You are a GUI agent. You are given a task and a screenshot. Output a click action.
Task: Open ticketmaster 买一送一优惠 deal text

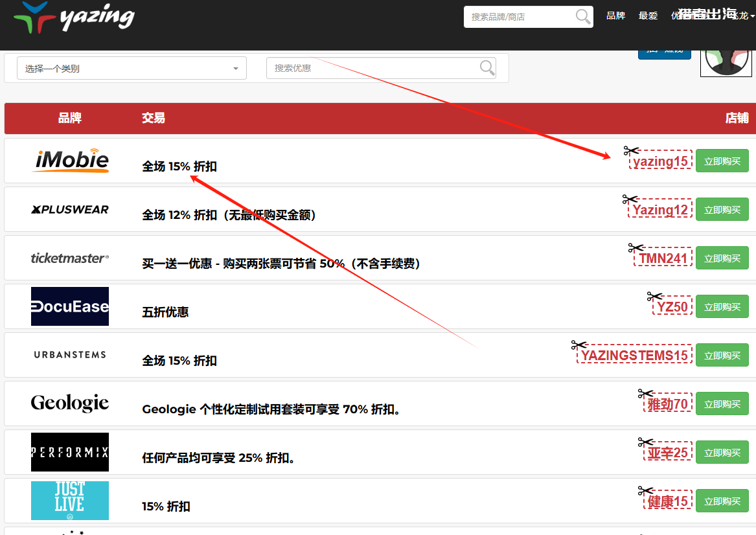coord(281,264)
